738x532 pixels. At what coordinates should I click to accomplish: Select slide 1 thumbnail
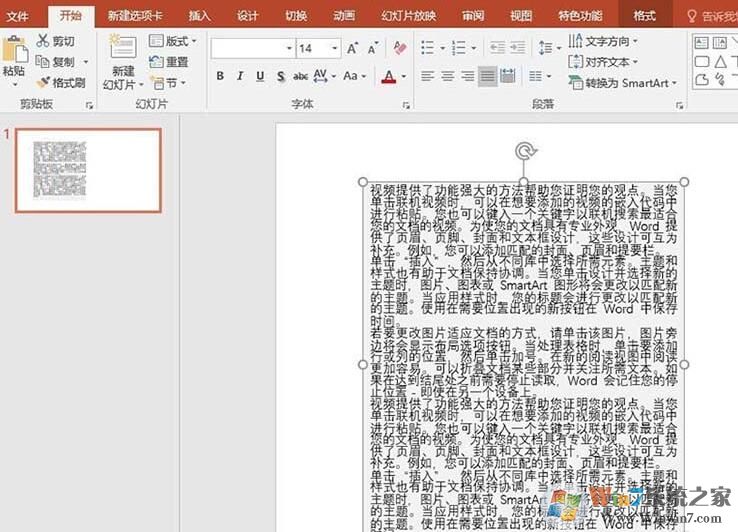coord(88,170)
